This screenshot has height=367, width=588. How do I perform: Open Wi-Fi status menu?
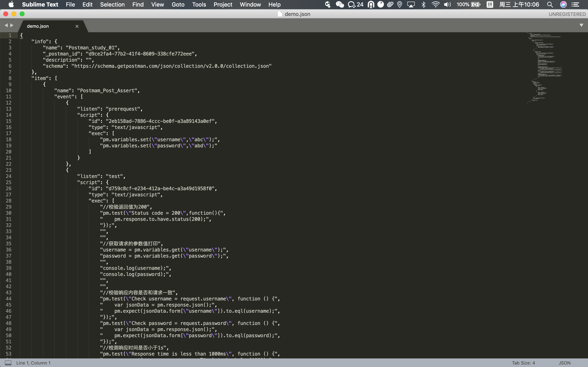coord(436,4)
